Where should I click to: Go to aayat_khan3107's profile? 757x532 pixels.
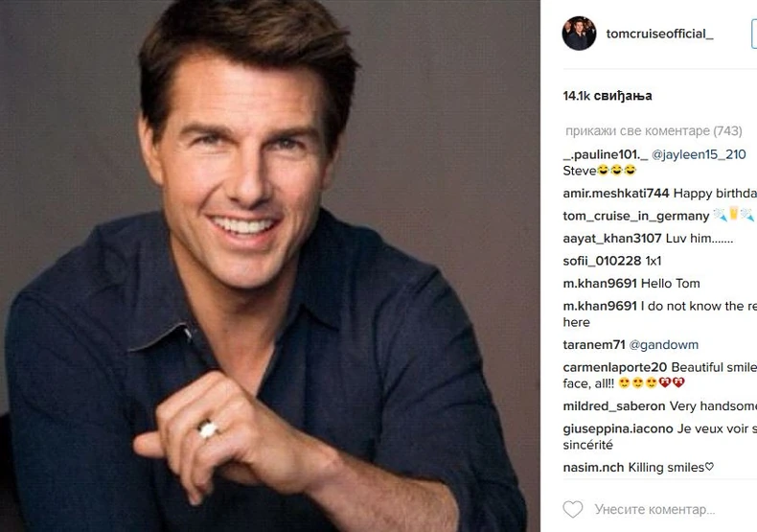613,238
